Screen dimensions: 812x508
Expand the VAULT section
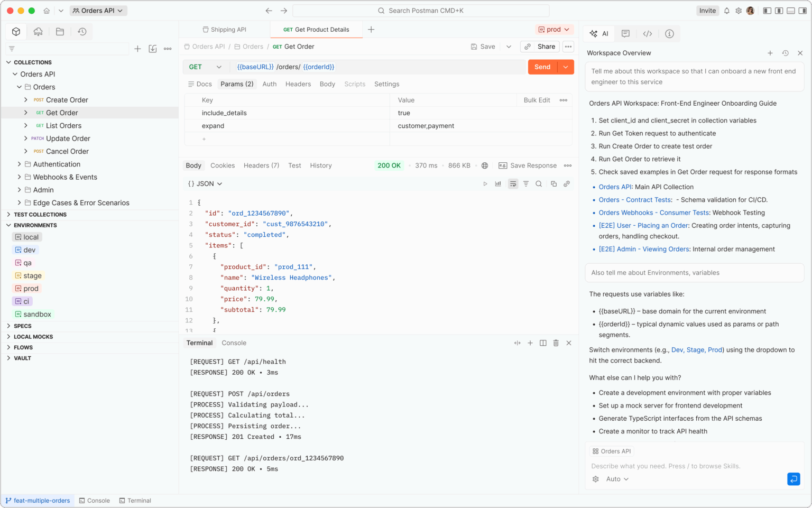coord(8,358)
